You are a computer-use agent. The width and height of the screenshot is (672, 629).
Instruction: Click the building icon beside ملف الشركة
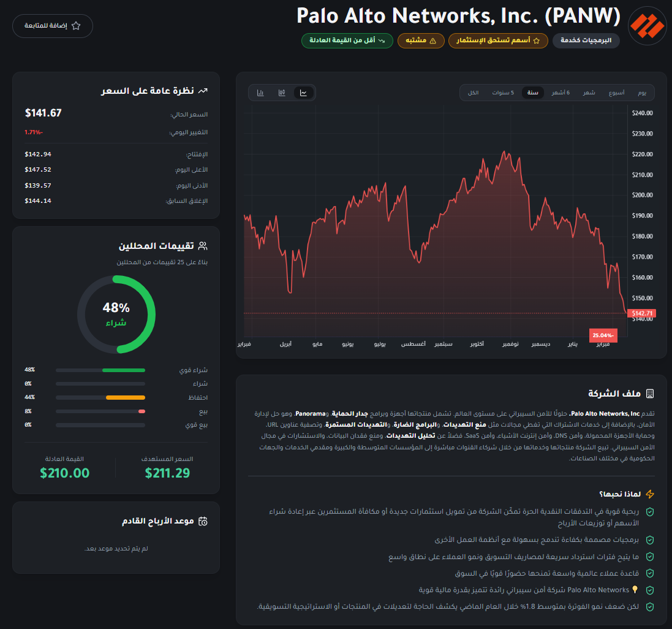click(x=650, y=394)
